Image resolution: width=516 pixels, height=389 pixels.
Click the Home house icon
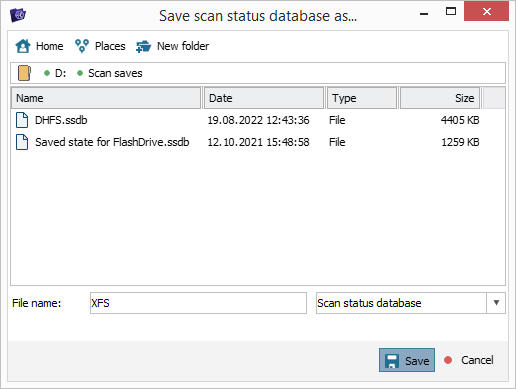(23, 46)
